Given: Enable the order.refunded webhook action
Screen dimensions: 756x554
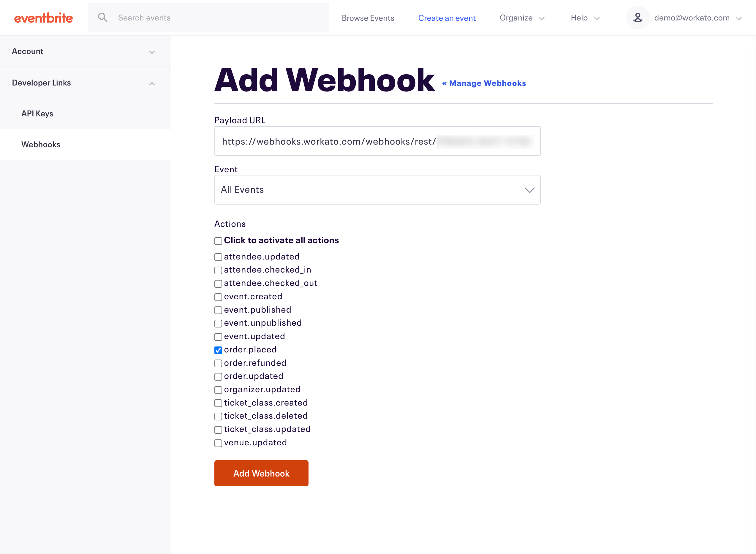Looking at the screenshot, I should [x=218, y=363].
